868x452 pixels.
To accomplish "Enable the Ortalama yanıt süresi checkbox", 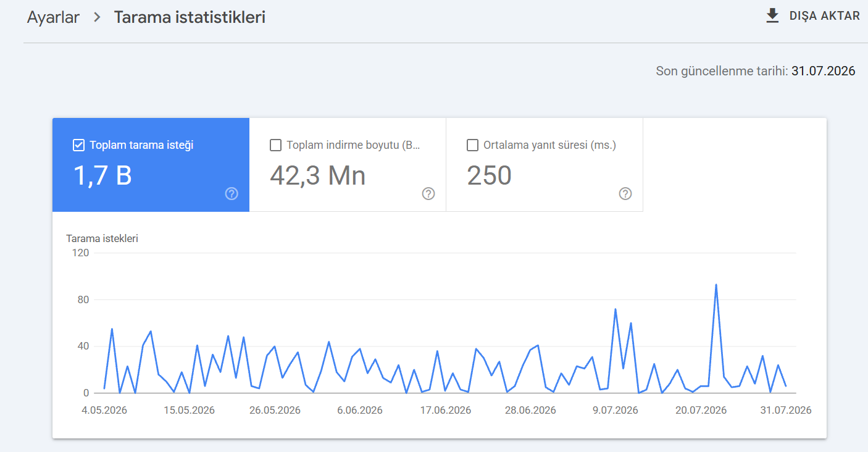I will point(473,145).
